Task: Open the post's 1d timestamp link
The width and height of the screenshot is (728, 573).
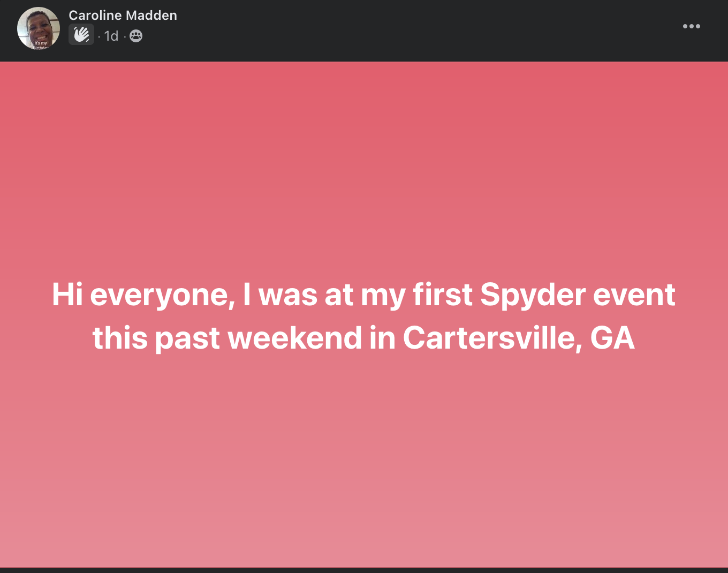Action: [111, 36]
